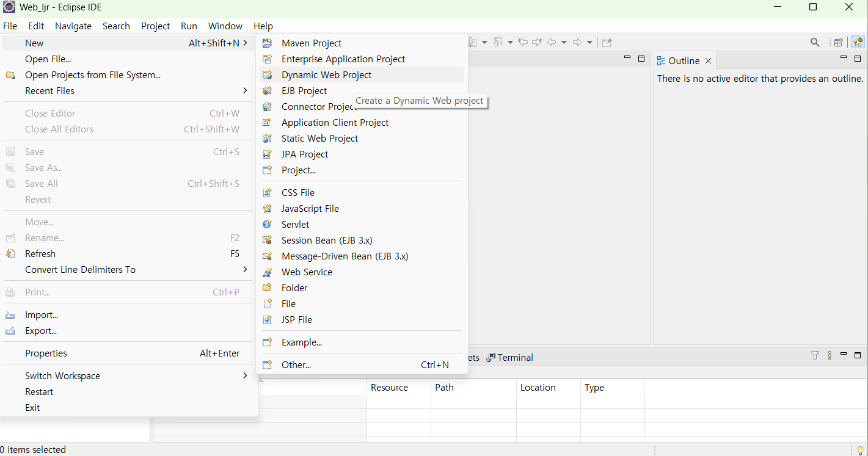The width and height of the screenshot is (868, 456).
Task: Activate the Java EE perspective icon
Action: click(858, 42)
